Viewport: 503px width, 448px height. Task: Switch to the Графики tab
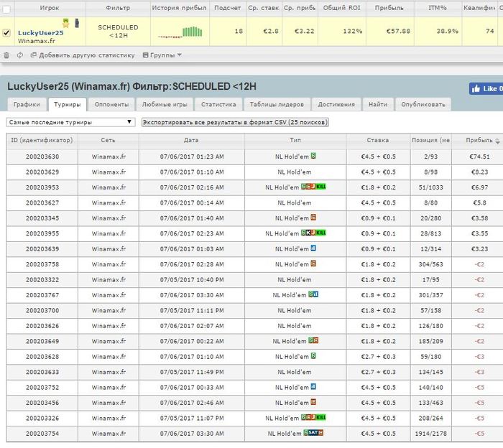(x=27, y=105)
